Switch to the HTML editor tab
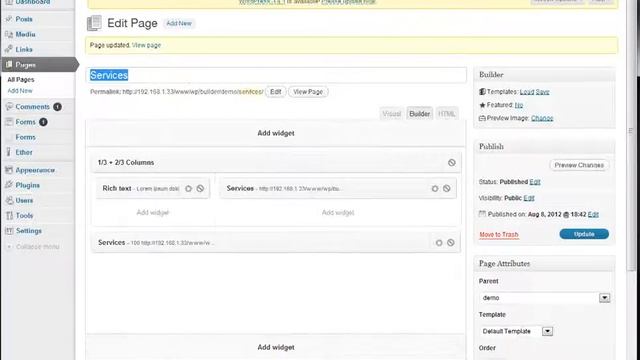Screen dimensions: 640x360 tap(447, 114)
